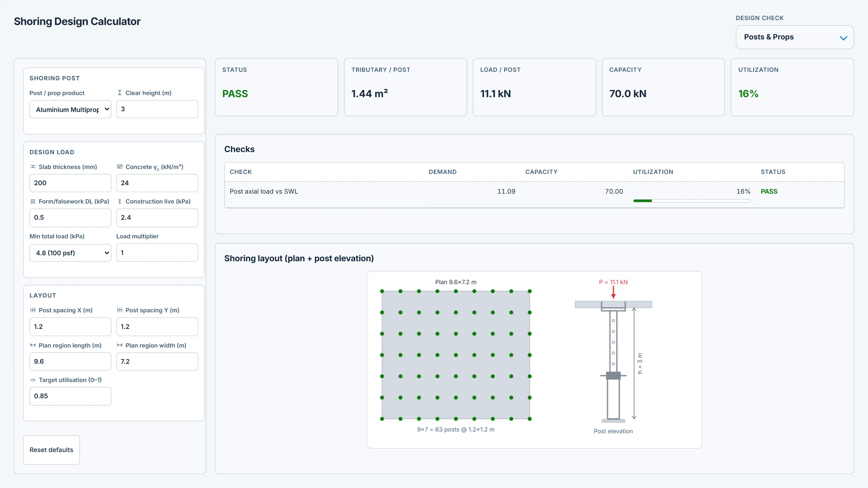Image resolution: width=868 pixels, height=488 pixels.
Task: Click the Target utilisation input field
Action: tap(70, 396)
